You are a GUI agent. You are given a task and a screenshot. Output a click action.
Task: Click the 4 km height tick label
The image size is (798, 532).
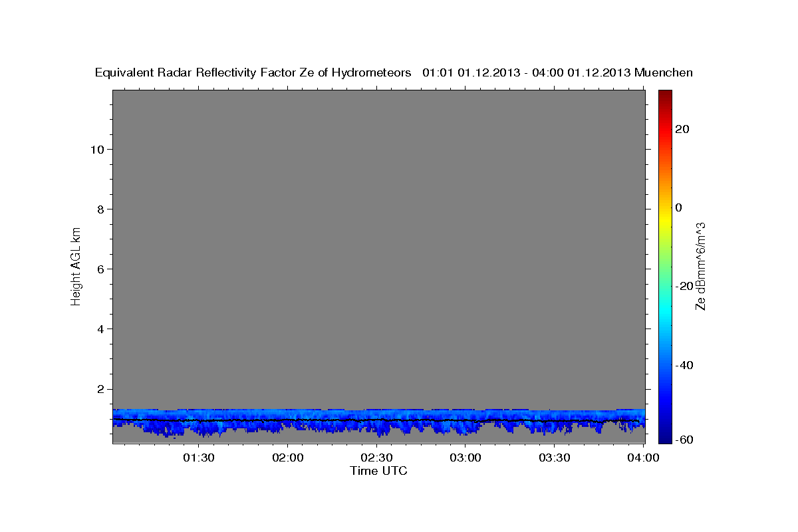101,329
